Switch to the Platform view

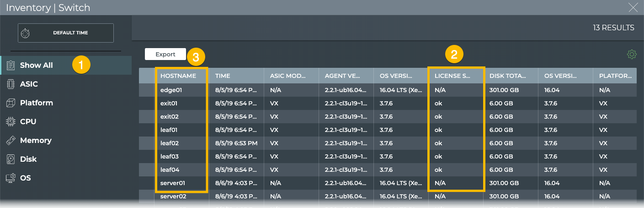click(x=37, y=103)
